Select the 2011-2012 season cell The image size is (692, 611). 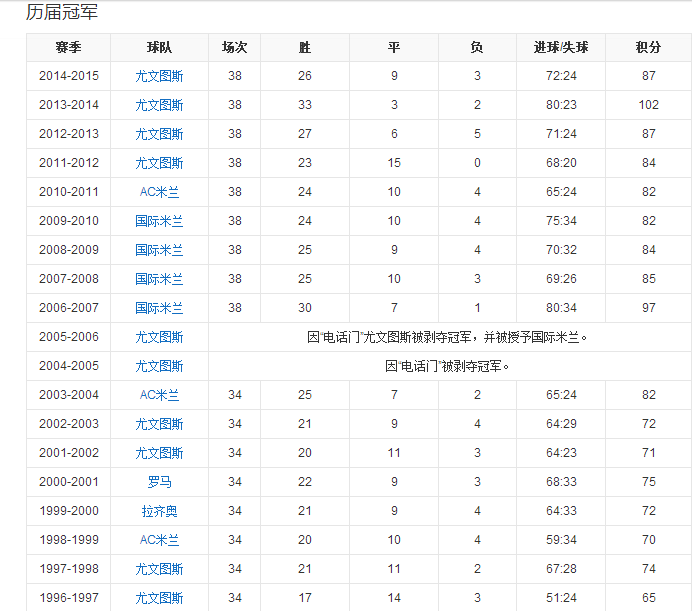point(68,163)
